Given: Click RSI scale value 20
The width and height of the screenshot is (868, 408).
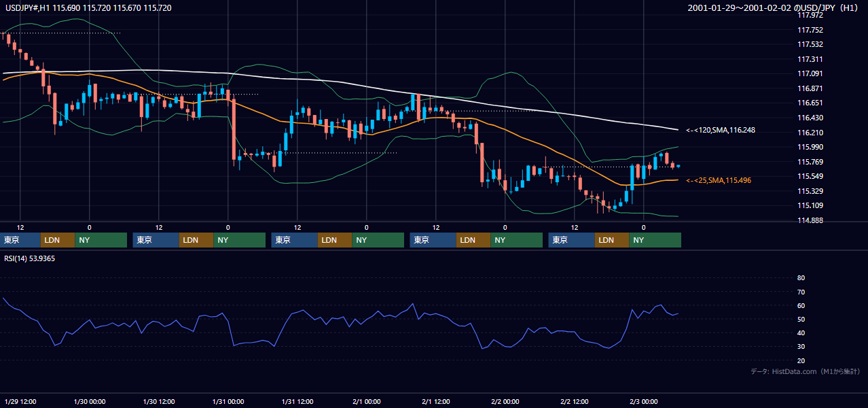Looking at the screenshot, I should 801,360.
